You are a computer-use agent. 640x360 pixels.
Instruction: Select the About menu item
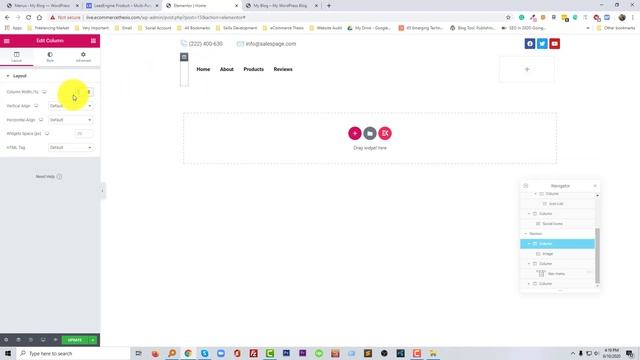[227, 69]
